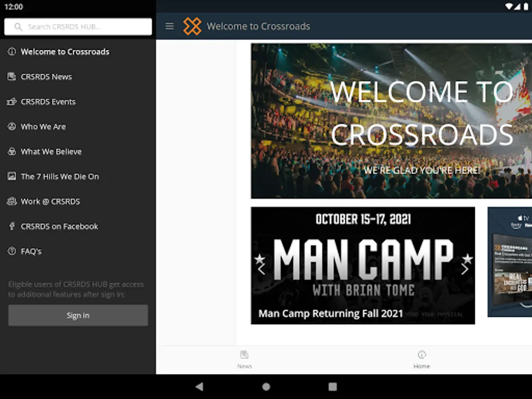Click the newspaper icon beside CR5RDS News
The height and width of the screenshot is (399, 532).
click(x=12, y=77)
